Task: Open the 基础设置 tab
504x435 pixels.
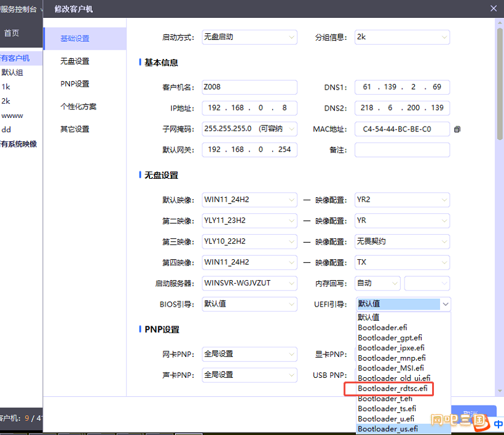Action: coord(85,39)
